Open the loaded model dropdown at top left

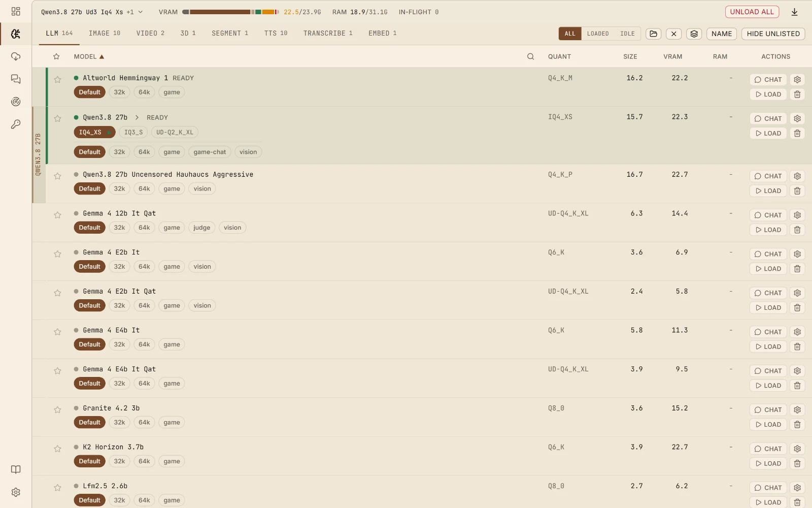[92, 12]
